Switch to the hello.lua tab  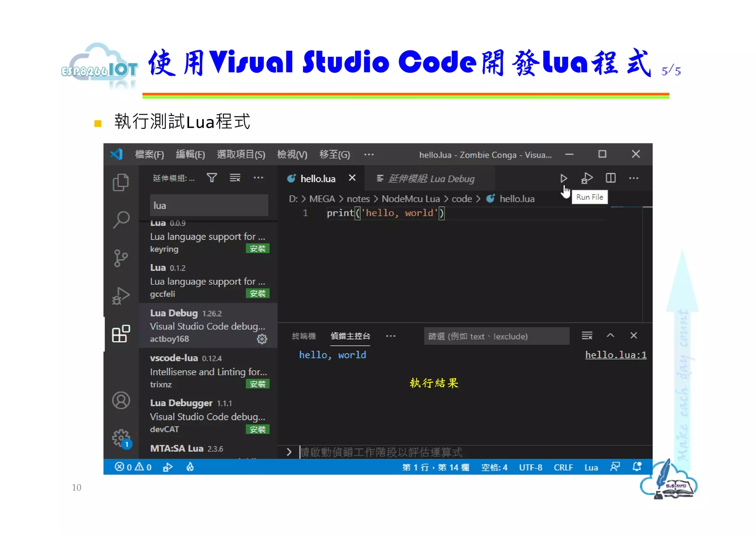(x=318, y=179)
